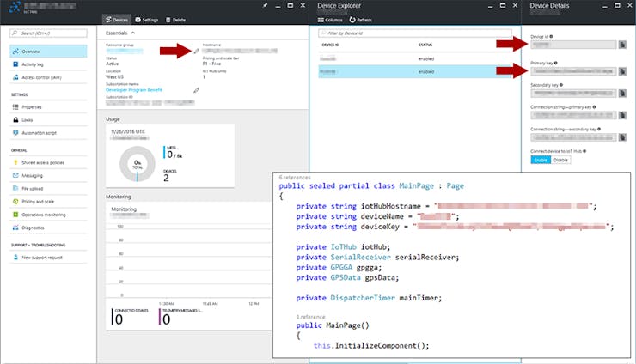
Task: Click the Primary key text field
Action: click(573, 71)
